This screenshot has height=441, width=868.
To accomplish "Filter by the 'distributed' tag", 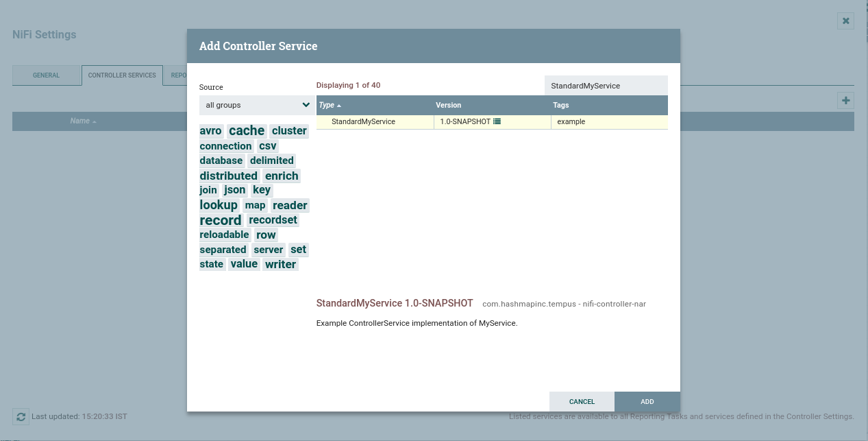I will click(229, 176).
